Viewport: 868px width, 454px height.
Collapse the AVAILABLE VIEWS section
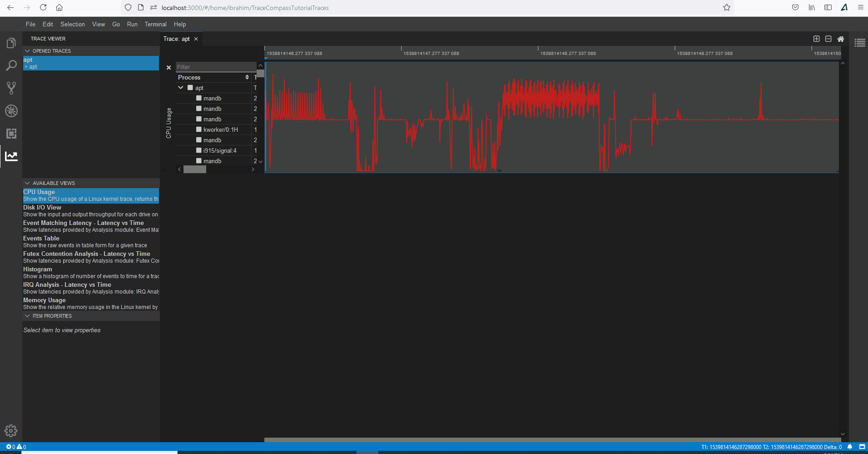click(x=27, y=183)
